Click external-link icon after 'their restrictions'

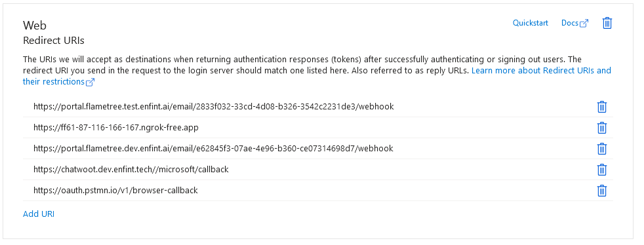(91, 82)
